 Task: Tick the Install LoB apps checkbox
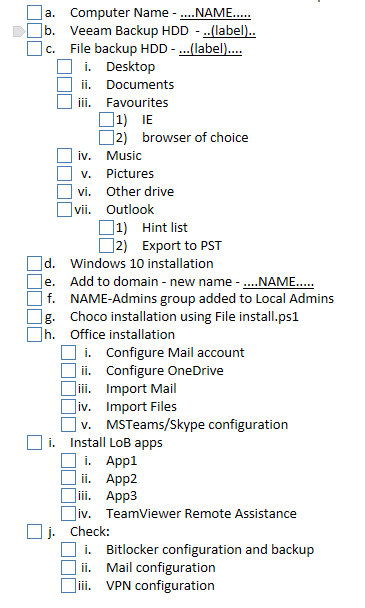point(35,442)
